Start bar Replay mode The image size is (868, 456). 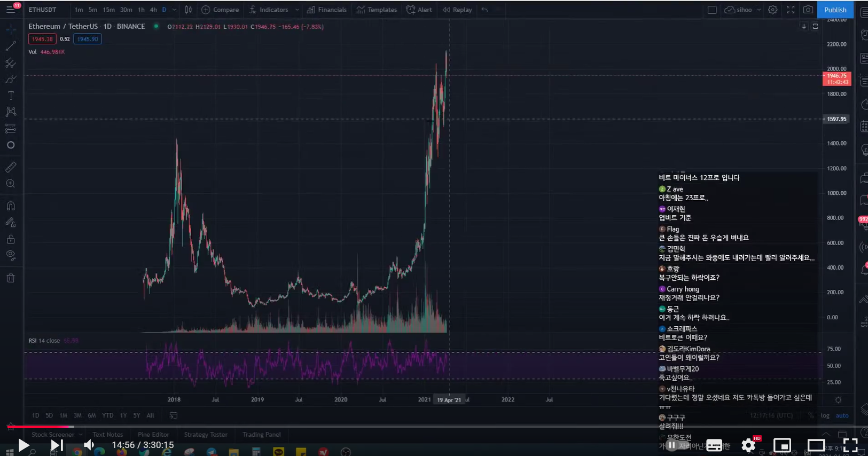(x=457, y=10)
